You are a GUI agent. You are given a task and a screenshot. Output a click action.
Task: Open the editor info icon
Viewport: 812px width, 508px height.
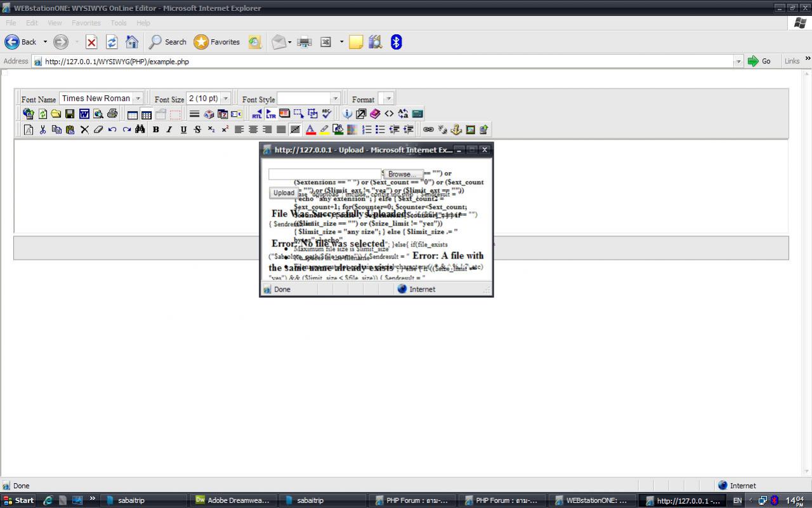pyautogui.click(x=347, y=114)
